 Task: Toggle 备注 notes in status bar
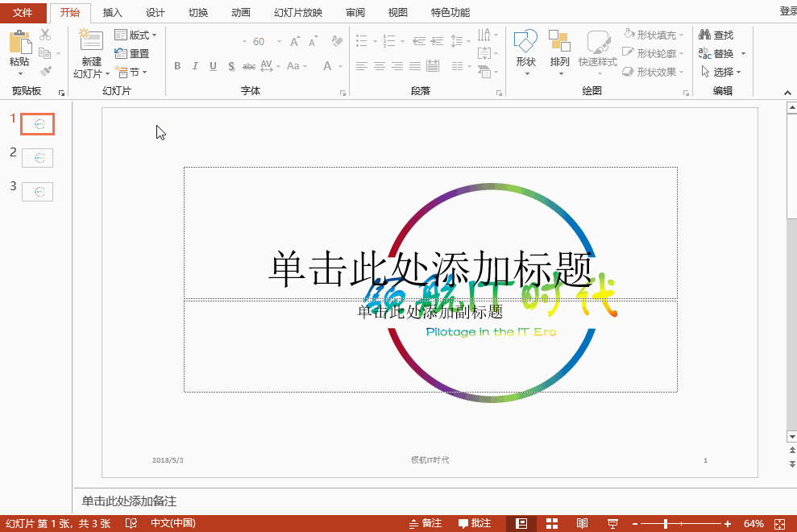pos(425,523)
